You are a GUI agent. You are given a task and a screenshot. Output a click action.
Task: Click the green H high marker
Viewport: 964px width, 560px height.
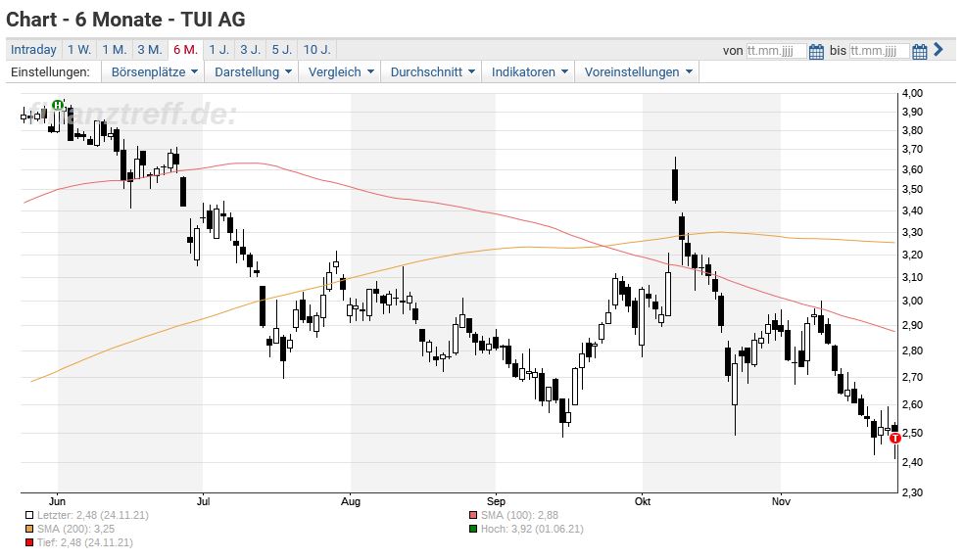58,105
